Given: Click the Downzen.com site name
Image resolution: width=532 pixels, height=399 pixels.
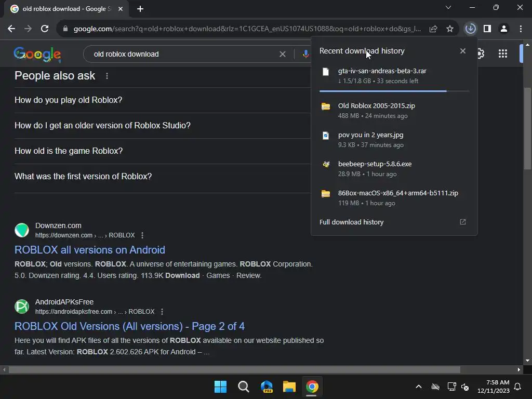Looking at the screenshot, I should tap(58, 225).
